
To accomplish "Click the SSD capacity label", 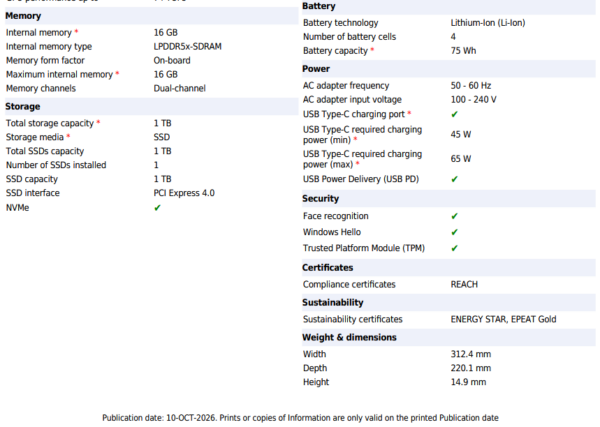I will (32, 179).
